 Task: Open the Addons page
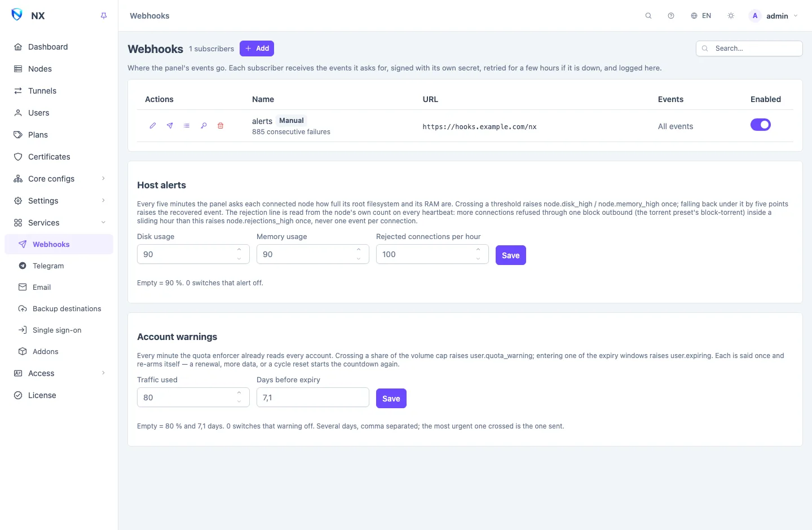pyautogui.click(x=59, y=351)
